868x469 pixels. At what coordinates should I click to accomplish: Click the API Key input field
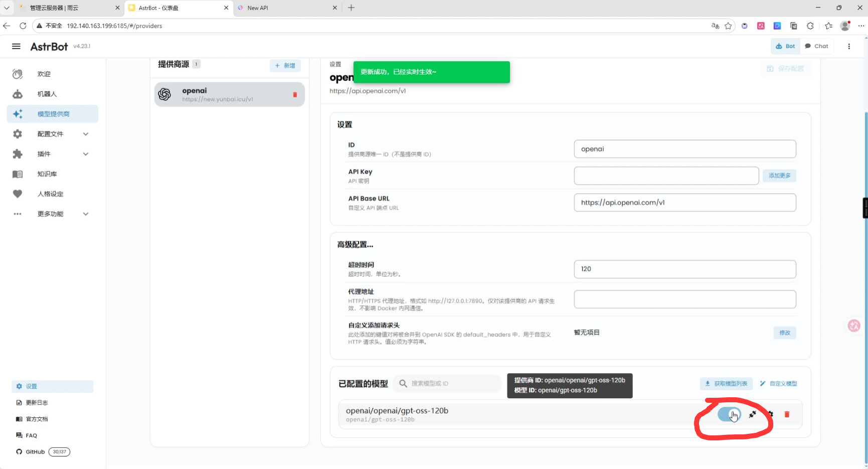665,176
